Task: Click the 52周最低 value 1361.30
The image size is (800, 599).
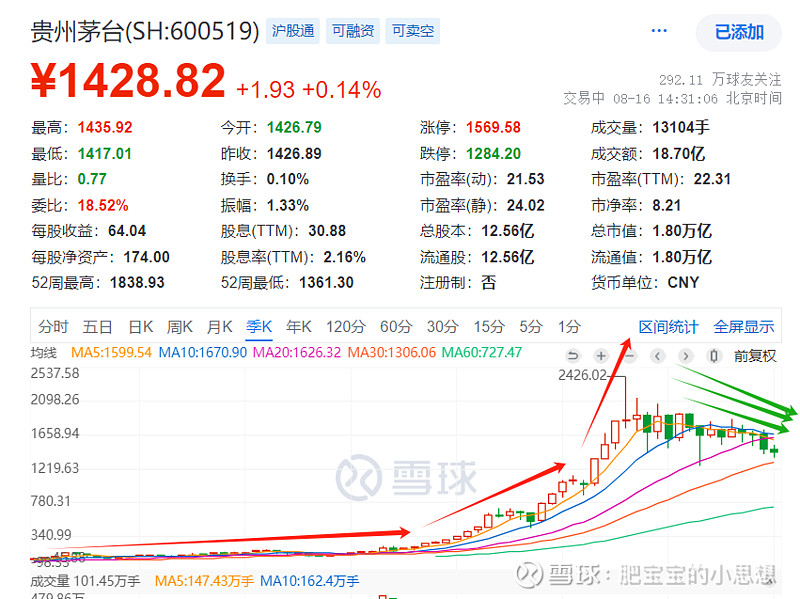Action: pyautogui.click(x=327, y=283)
